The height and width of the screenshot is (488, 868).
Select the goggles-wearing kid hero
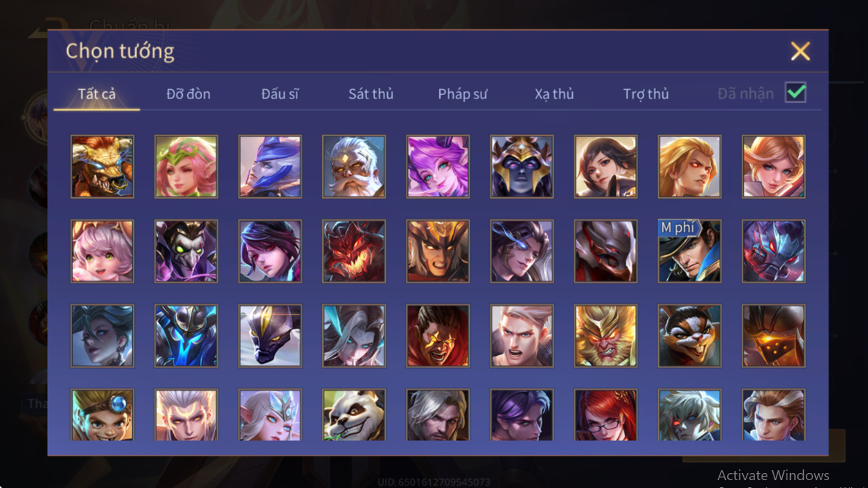coord(102,415)
